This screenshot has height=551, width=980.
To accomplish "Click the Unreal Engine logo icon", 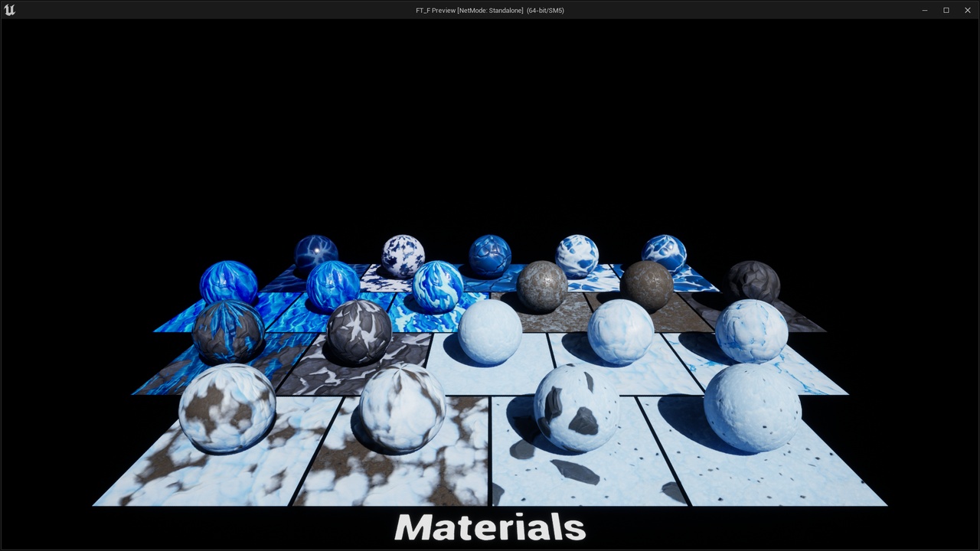I will (9, 10).
